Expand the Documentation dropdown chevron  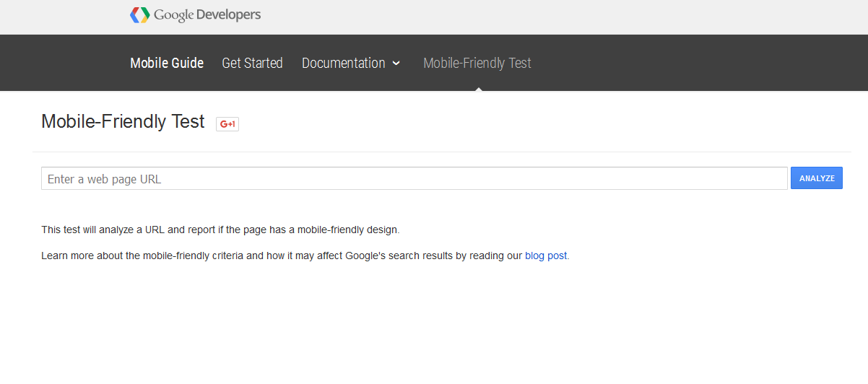pyautogui.click(x=396, y=64)
